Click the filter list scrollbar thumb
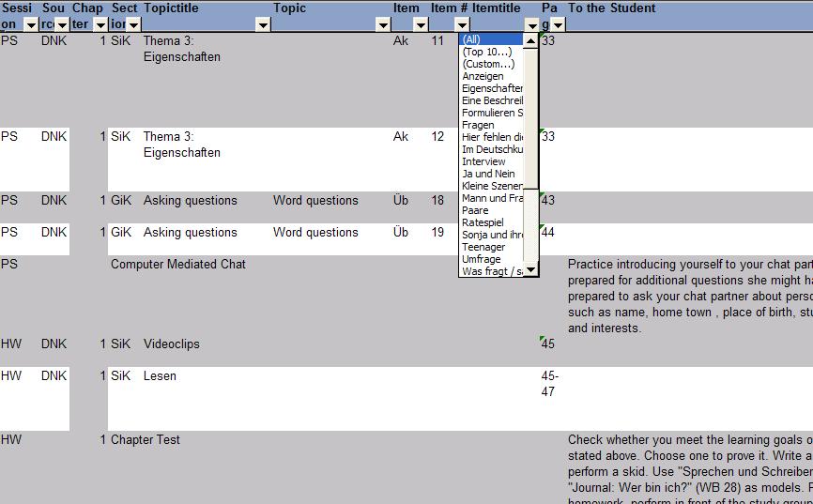Image resolution: width=813 pixels, height=504 pixels. click(530, 117)
